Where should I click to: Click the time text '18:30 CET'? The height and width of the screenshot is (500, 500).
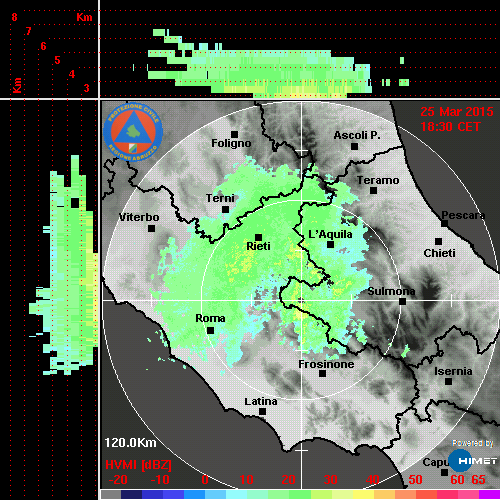point(450,127)
